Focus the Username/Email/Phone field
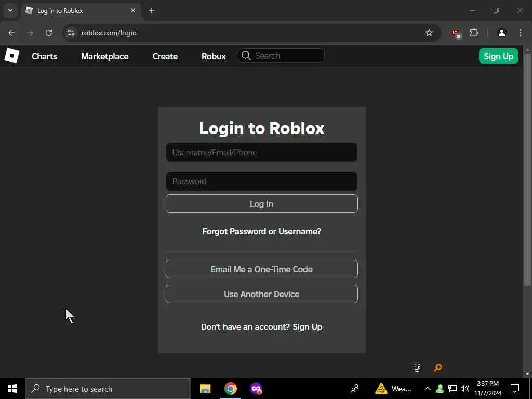Screen dimensions: 532x399 tap(262, 152)
